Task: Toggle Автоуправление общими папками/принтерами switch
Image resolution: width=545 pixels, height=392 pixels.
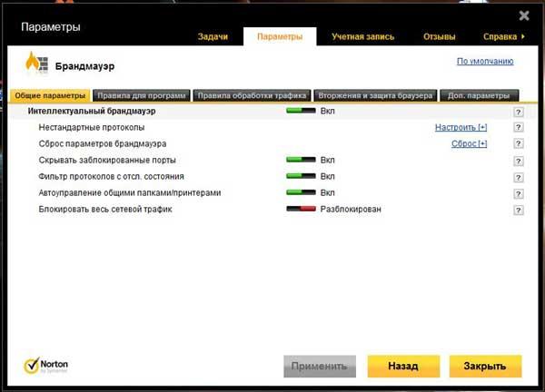Action: click(301, 192)
